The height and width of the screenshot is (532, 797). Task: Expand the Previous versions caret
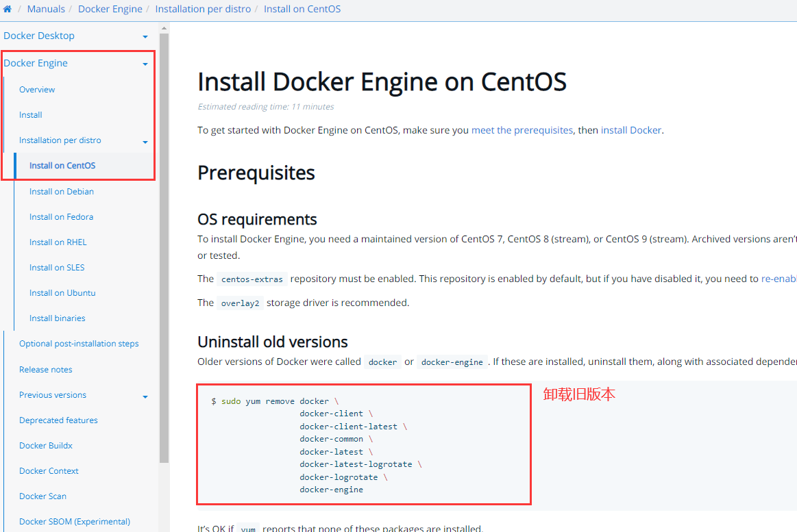[x=145, y=396]
